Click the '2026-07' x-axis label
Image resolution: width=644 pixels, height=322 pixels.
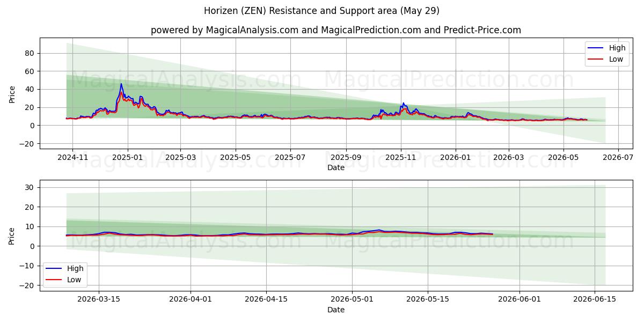click(x=618, y=158)
